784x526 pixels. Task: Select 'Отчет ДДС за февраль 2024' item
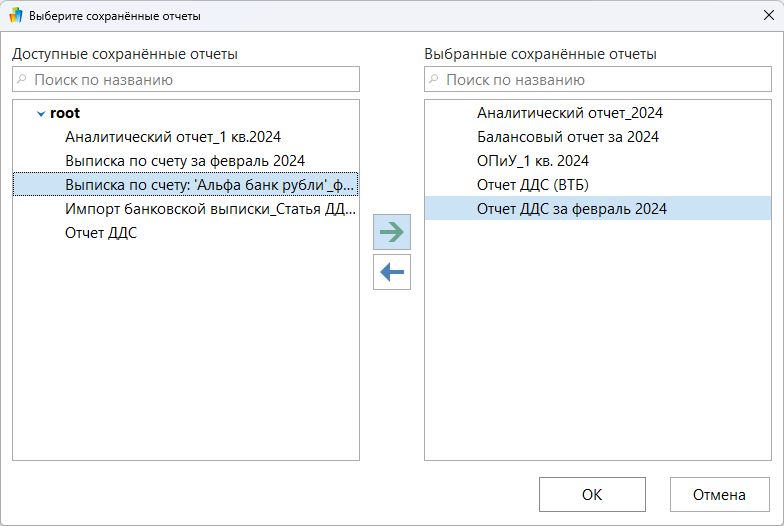tap(571, 209)
